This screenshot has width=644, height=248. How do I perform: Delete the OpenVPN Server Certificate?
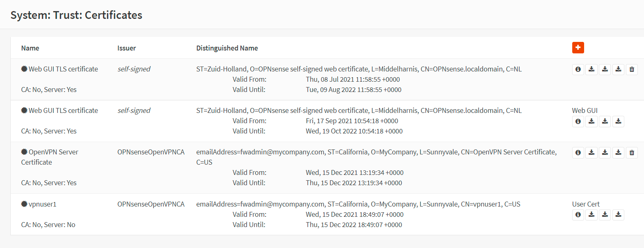632,153
